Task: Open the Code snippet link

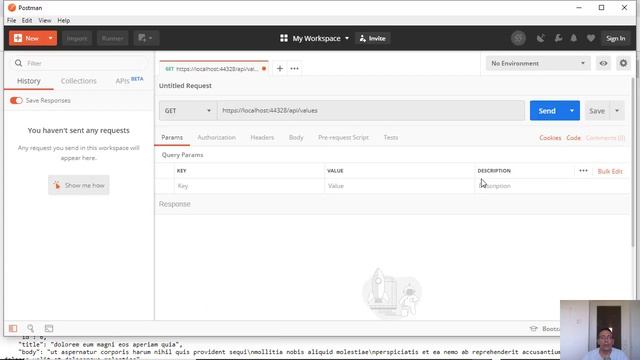Action: (x=573, y=138)
